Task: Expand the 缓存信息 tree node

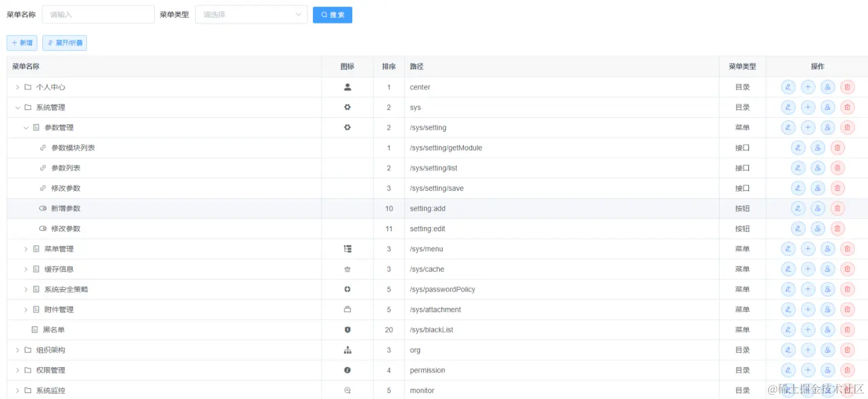Action: click(x=26, y=269)
